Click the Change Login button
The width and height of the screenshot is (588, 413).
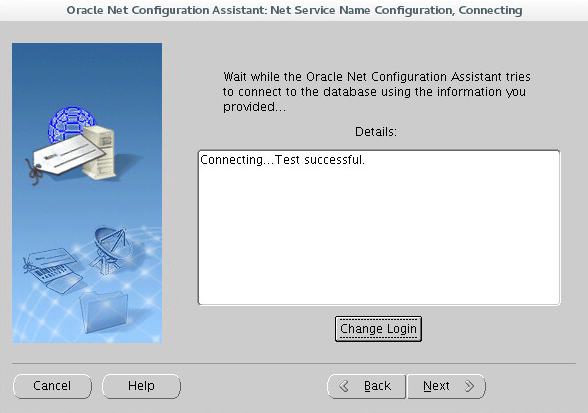pyautogui.click(x=378, y=329)
